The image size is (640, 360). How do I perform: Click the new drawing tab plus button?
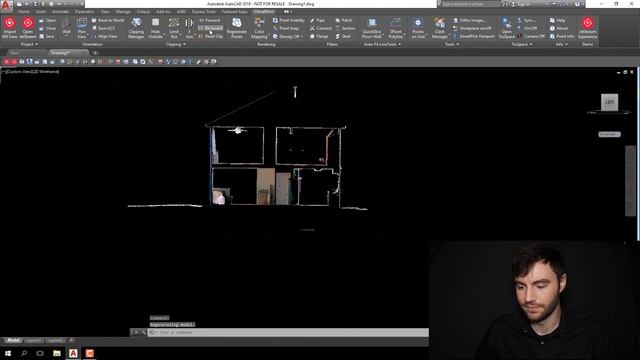pyautogui.click(x=95, y=53)
